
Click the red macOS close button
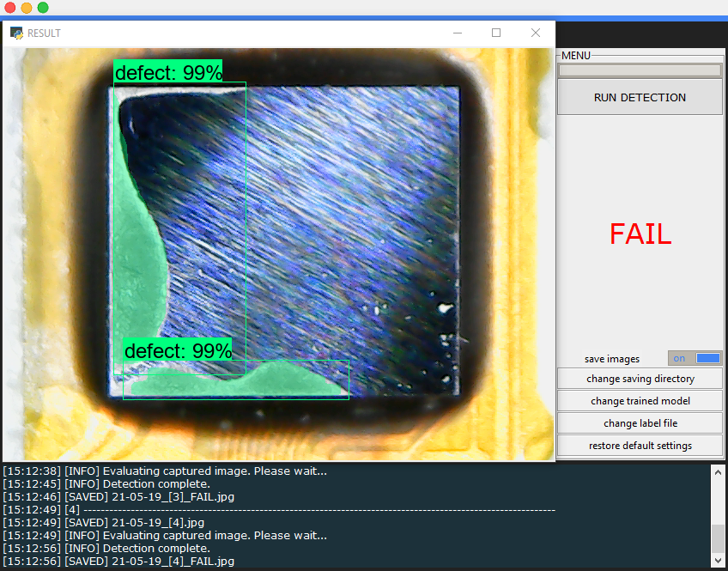click(x=9, y=8)
